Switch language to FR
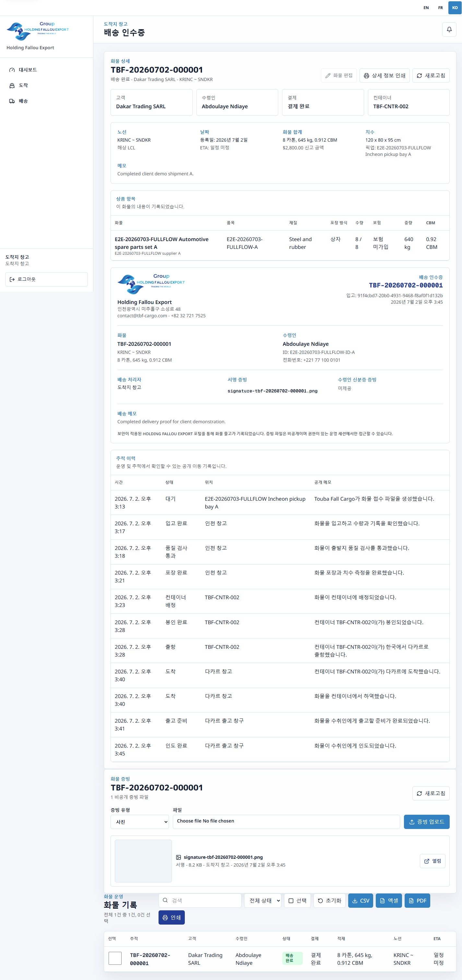Image resolution: width=462 pixels, height=980 pixels. 440,7
